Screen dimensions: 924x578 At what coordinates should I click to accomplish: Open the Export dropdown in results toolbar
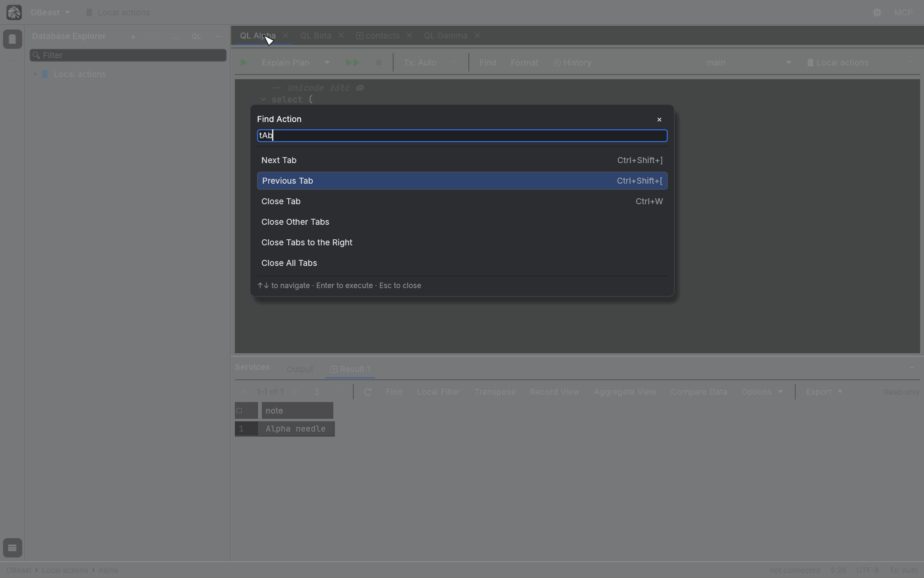pos(824,392)
